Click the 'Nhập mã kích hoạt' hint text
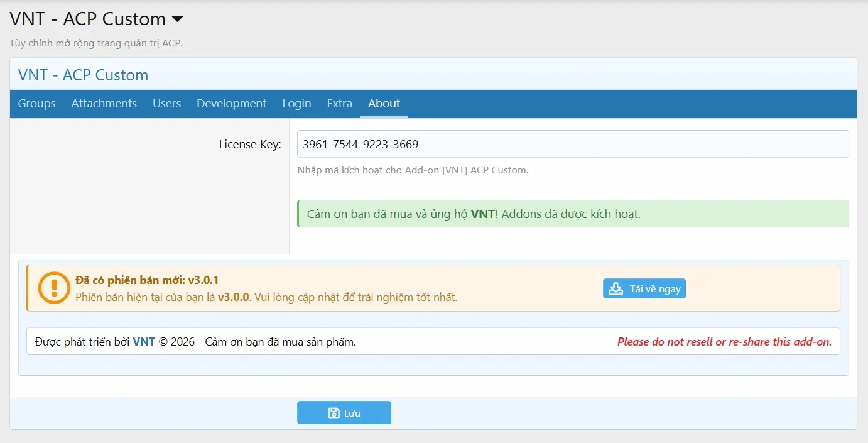Viewport: 868px width, 443px height. pos(413,170)
